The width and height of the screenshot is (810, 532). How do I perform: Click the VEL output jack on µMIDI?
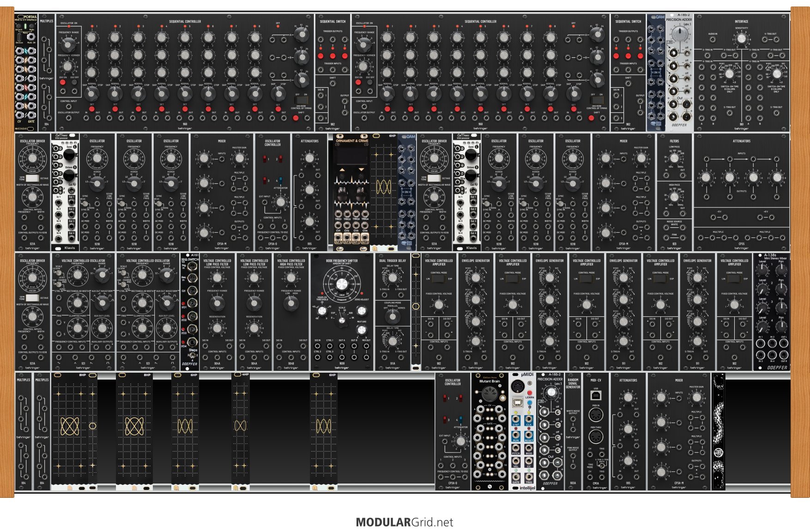(516, 460)
